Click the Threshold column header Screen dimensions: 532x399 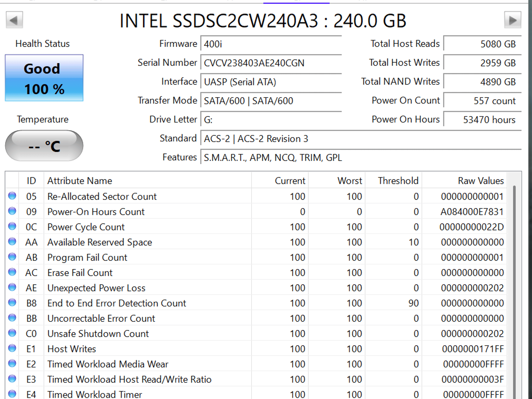[x=393, y=181]
